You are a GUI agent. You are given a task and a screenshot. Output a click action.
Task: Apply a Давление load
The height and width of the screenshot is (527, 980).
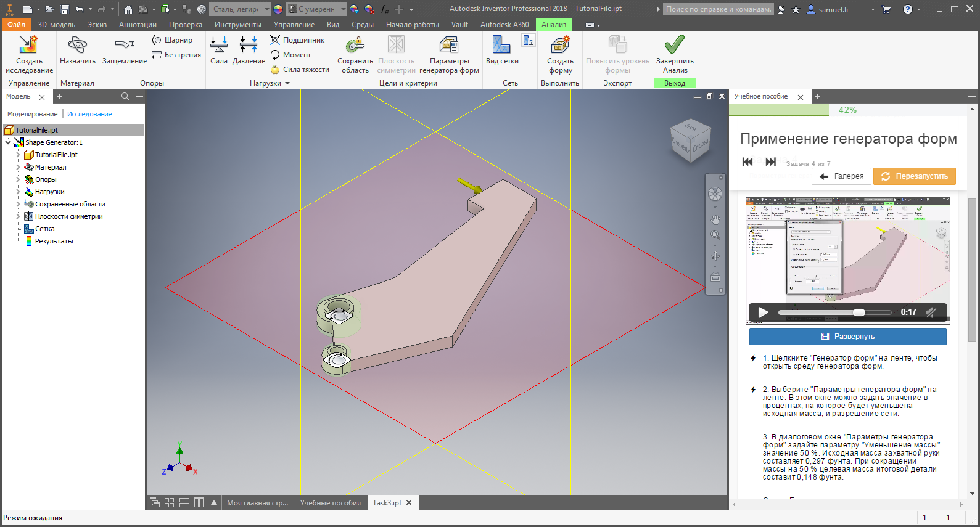point(249,50)
